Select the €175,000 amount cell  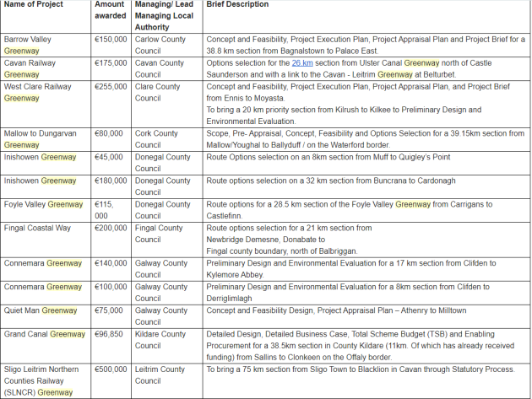pos(109,63)
